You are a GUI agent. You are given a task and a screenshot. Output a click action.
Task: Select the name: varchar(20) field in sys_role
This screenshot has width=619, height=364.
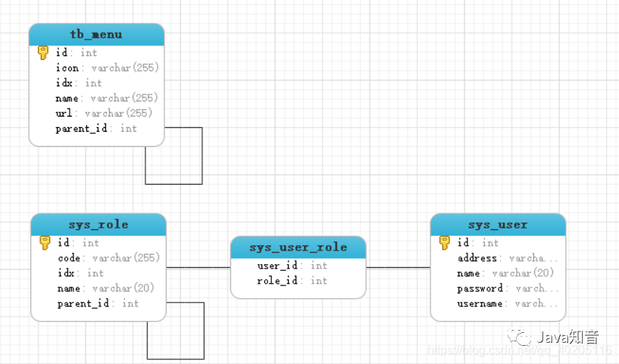(x=106, y=288)
